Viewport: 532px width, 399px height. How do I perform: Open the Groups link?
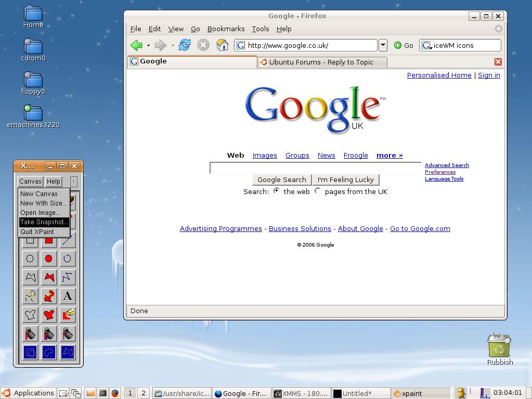297,156
